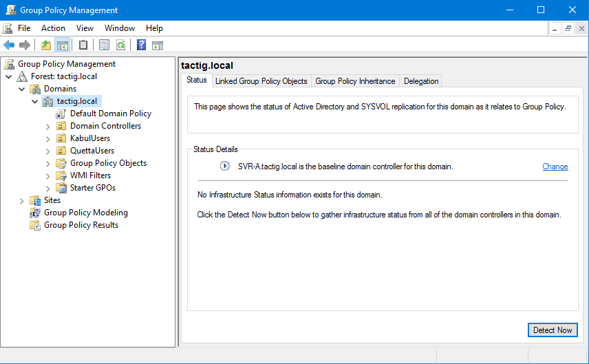The image size is (589, 364).
Task: Expand the WMI Filters node
Action: point(47,176)
